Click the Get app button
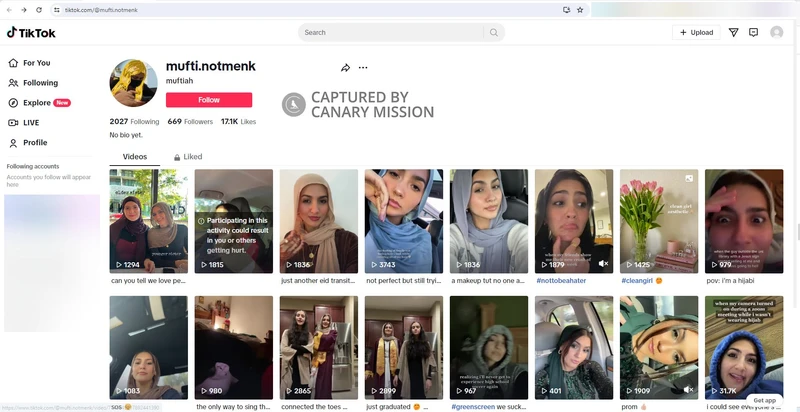Image resolution: width=800 pixels, height=412 pixels. tap(764, 400)
